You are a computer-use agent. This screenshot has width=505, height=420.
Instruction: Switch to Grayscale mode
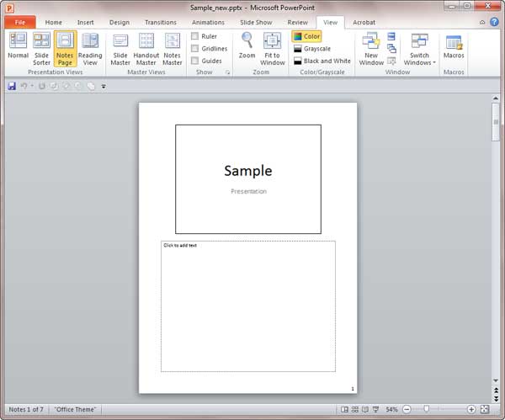click(312, 49)
